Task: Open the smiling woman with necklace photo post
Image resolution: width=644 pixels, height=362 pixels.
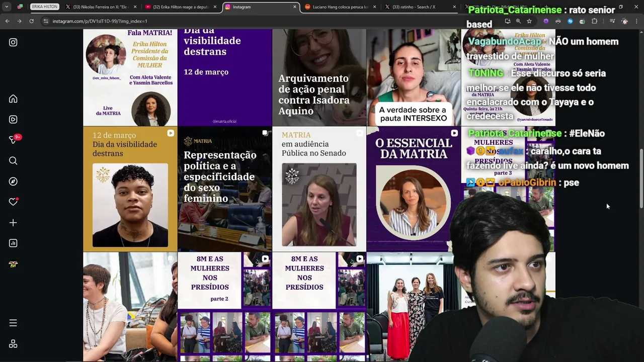Action: [130, 307]
